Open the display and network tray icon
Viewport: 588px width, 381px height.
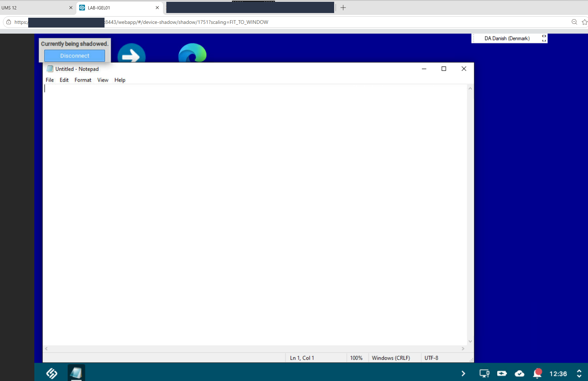pos(484,373)
